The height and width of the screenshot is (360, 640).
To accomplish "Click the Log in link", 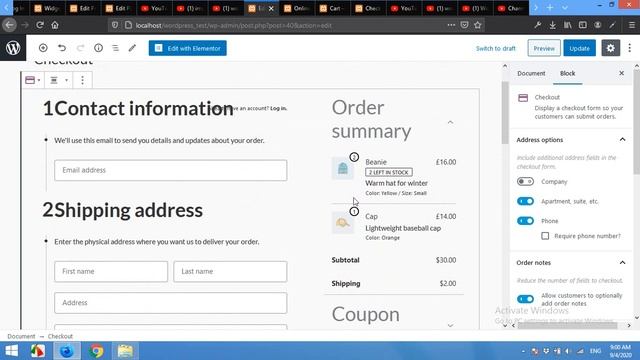I will pyautogui.click(x=278, y=108).
